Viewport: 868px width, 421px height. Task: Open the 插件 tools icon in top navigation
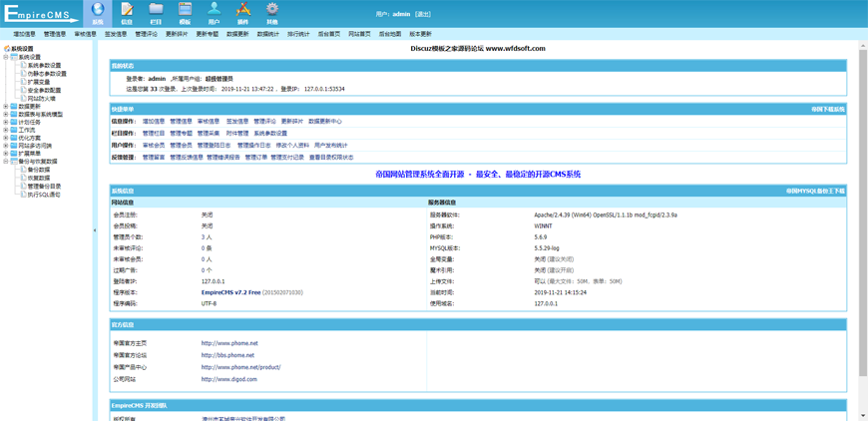click(x=243, y=9)
